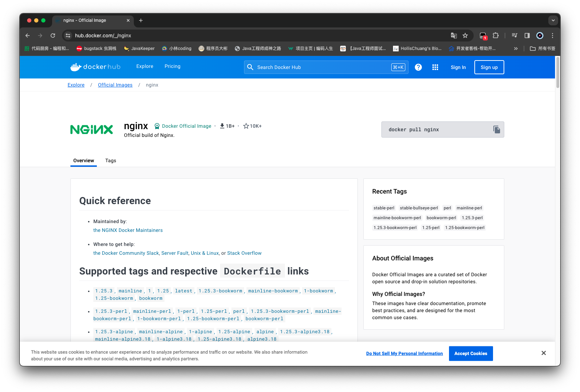Open the 程序员大彬 bookmark

coord(213,49)
